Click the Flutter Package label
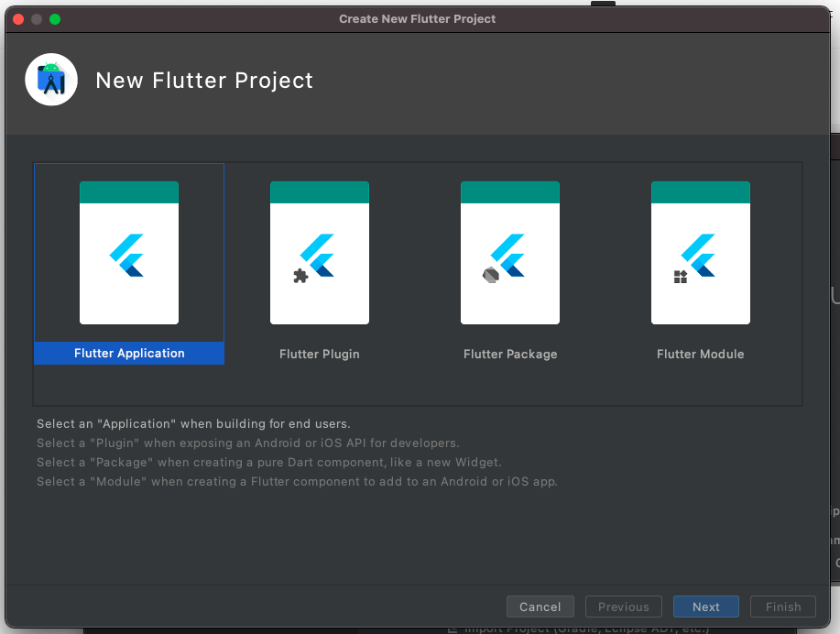 [510, 355]
